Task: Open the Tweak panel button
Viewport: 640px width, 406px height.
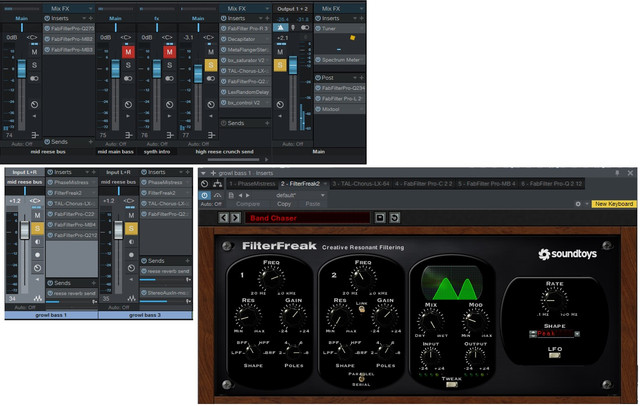Action: [451, 384]
